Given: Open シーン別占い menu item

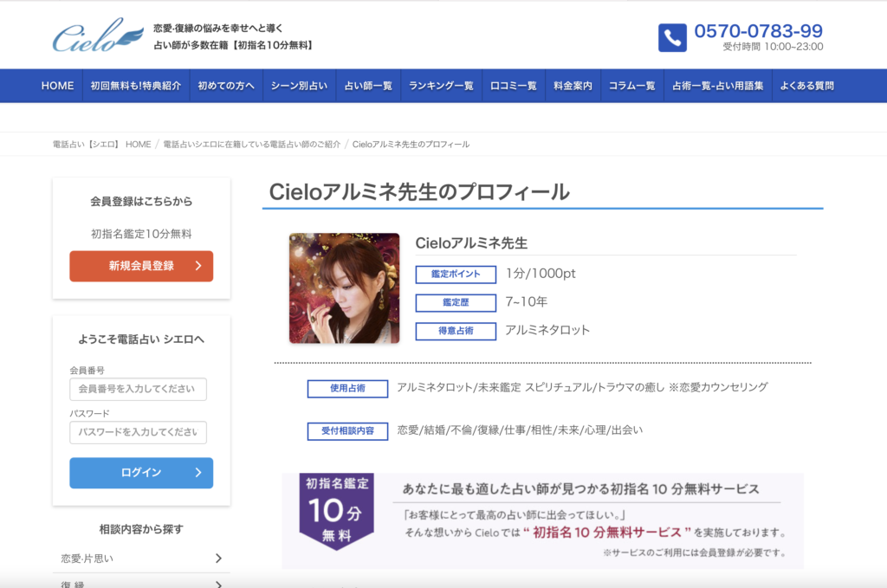Looking at the screenshot, I should coord(299,86).
